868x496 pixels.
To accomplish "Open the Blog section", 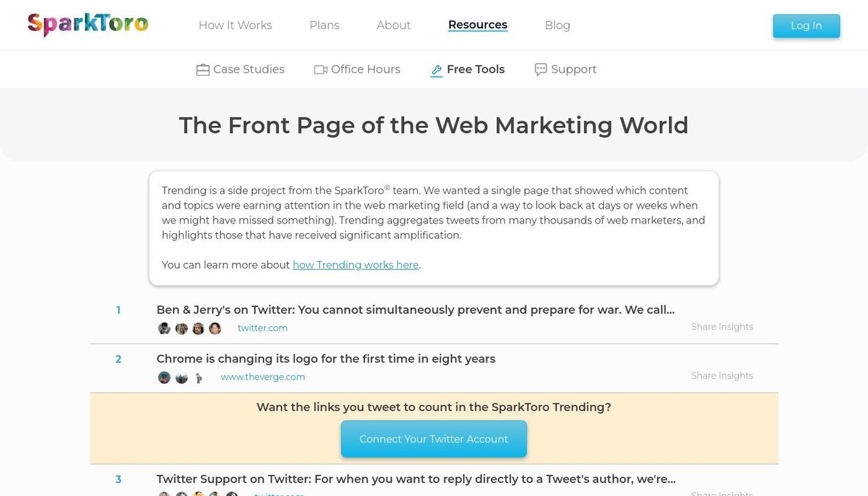I will [x=557, y=25].
